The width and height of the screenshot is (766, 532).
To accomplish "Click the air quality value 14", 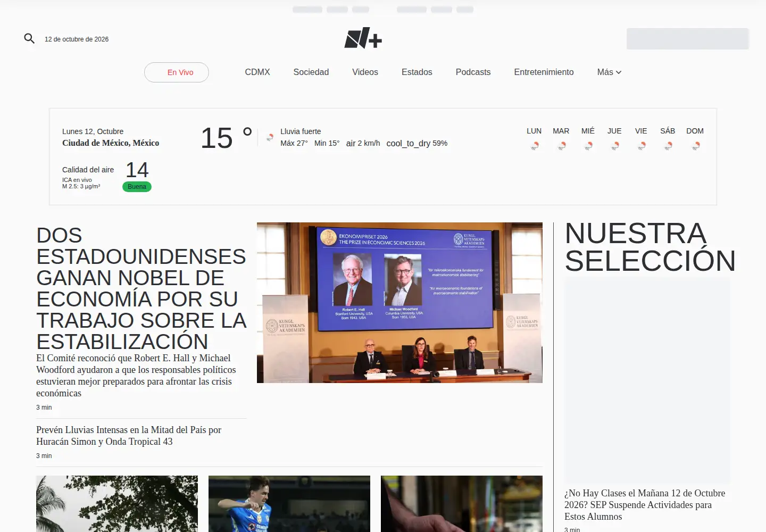I will click(137, 170).
